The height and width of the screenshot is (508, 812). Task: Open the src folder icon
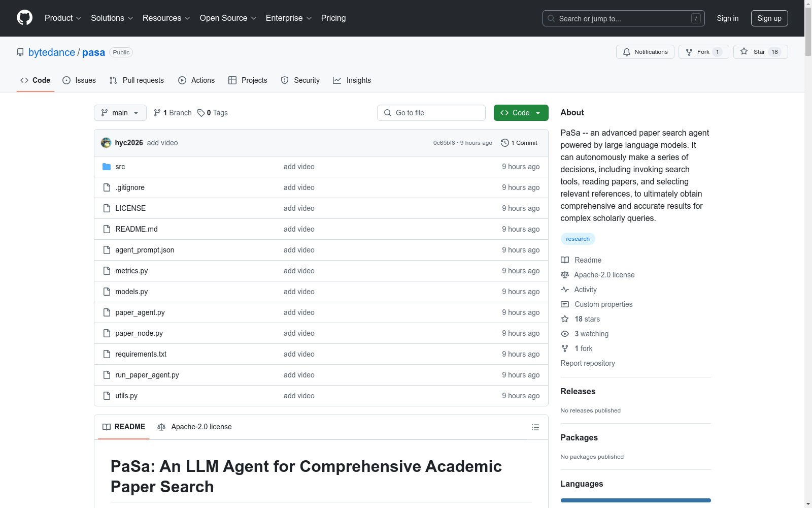pos(107,167)
